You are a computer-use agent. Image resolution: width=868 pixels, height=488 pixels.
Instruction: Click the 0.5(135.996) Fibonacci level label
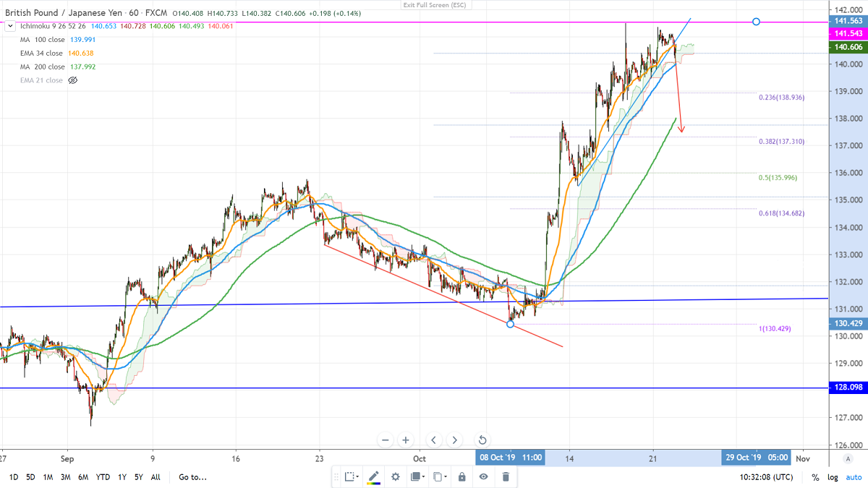point(778,177)
